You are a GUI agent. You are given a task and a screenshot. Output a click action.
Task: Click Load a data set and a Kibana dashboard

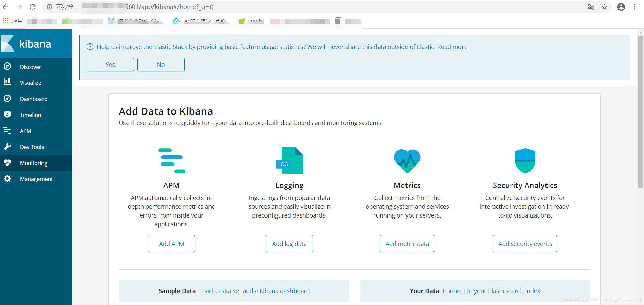point(254,291)
